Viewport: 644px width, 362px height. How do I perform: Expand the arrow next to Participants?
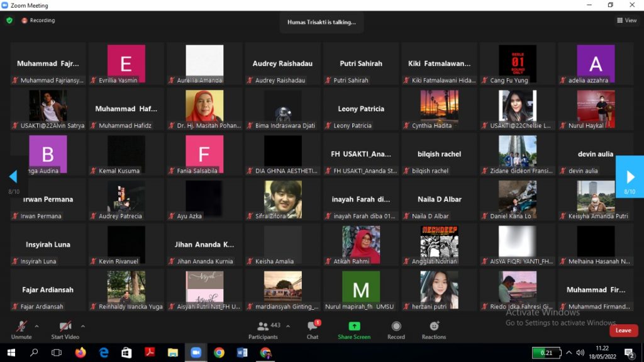[288, 326]
